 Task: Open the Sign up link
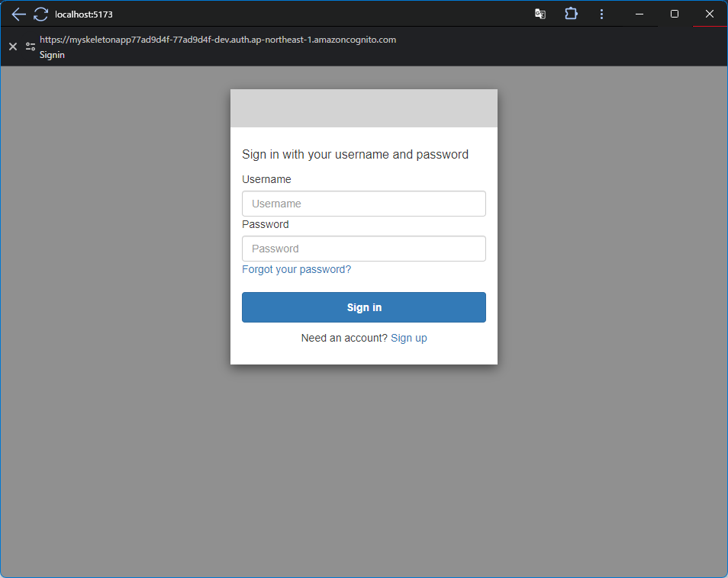tap(409, 338)
